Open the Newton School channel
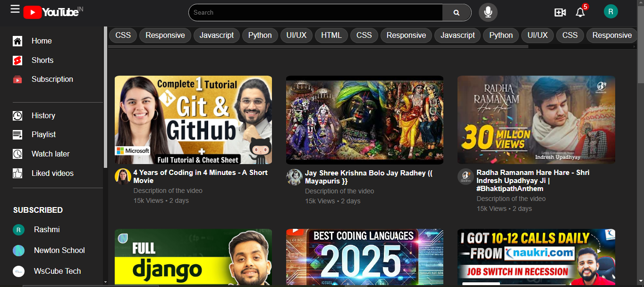Viewport: 644px width, 287px height. click(58, 250)
